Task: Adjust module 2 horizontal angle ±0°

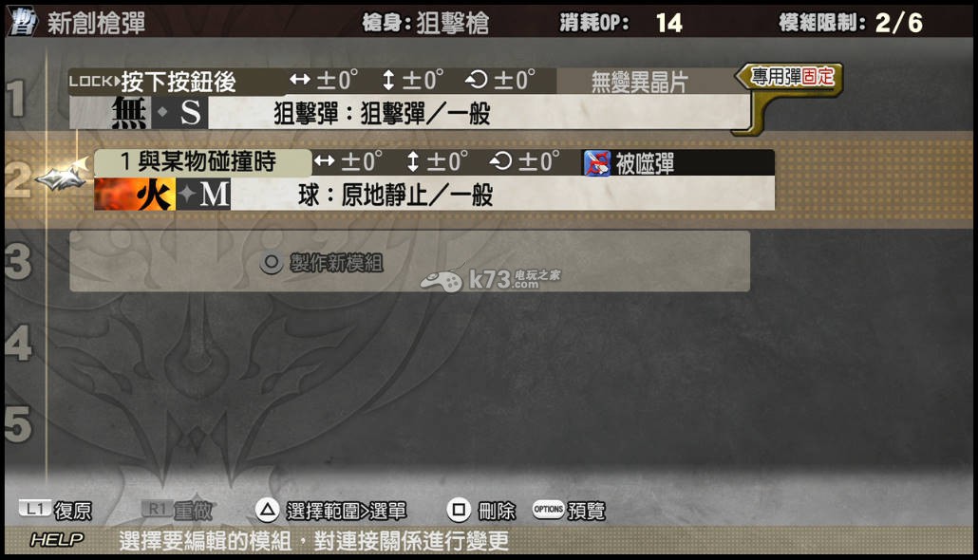Action: point(348,162)
